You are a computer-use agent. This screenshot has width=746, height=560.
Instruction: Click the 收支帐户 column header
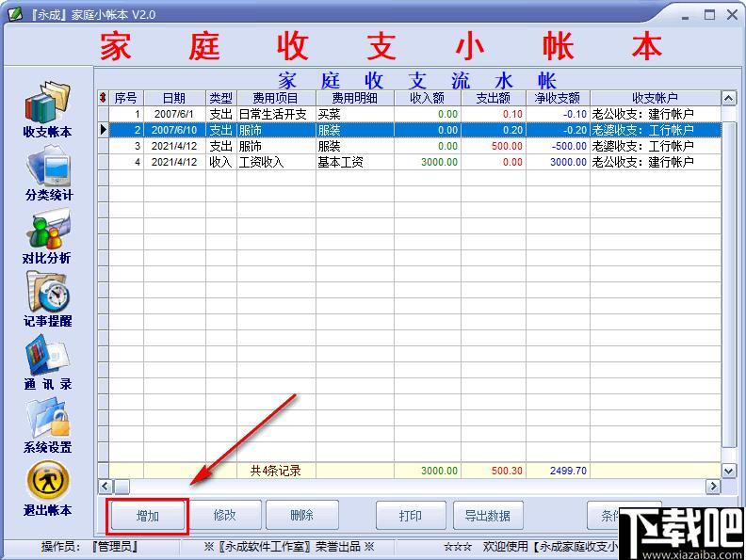[x=656, y=98]
